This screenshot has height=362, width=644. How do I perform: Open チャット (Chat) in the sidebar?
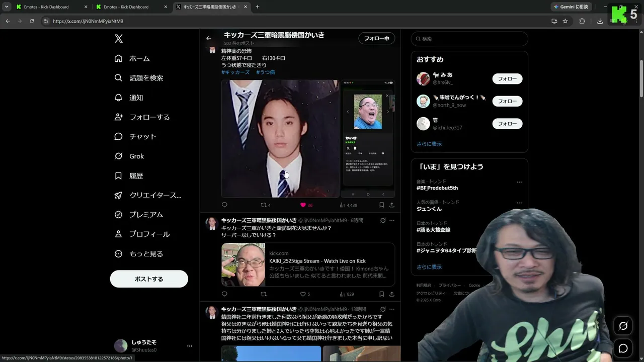(x=135, y=136)
